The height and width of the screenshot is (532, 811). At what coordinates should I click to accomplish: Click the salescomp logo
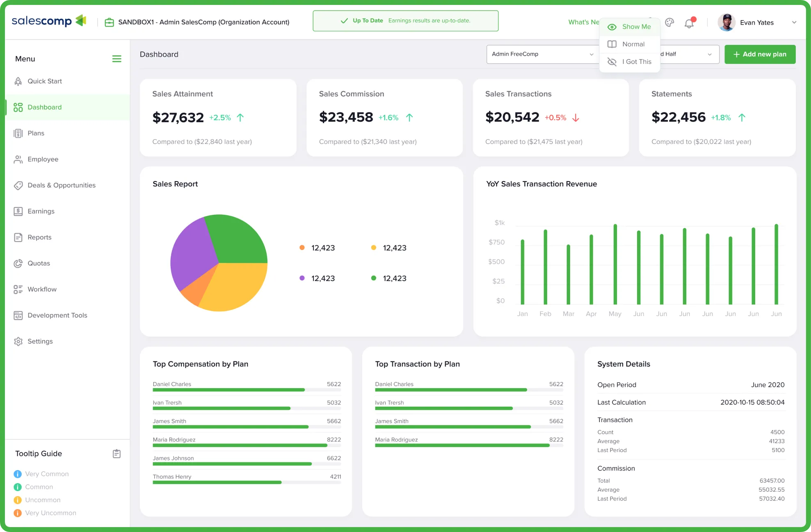click(49, 21)
